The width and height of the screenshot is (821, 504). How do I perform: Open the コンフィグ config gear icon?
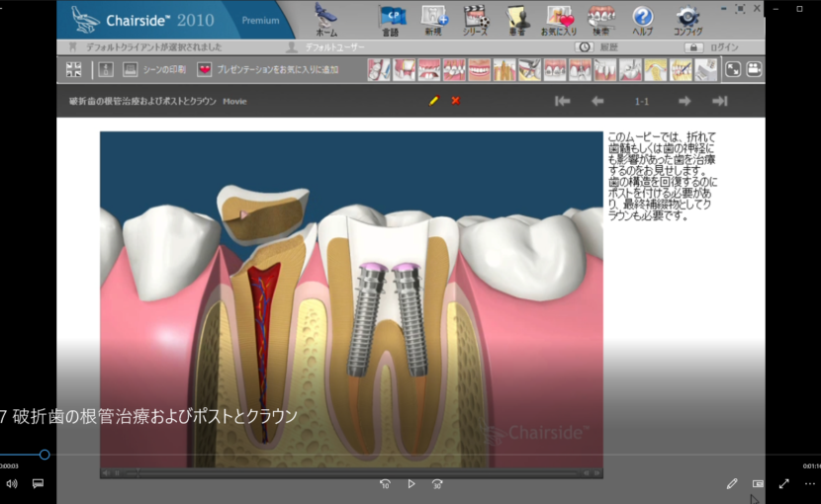coord(687,21)
